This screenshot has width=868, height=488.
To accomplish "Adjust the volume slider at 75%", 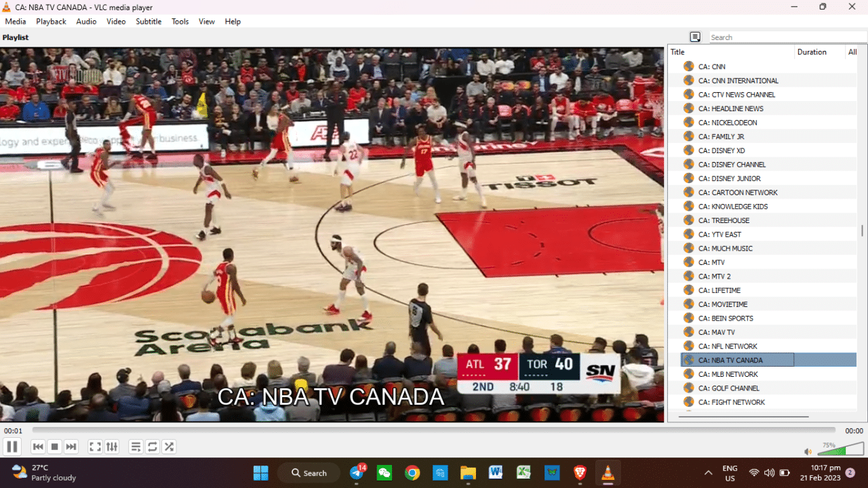I will [x=841, y=450].
